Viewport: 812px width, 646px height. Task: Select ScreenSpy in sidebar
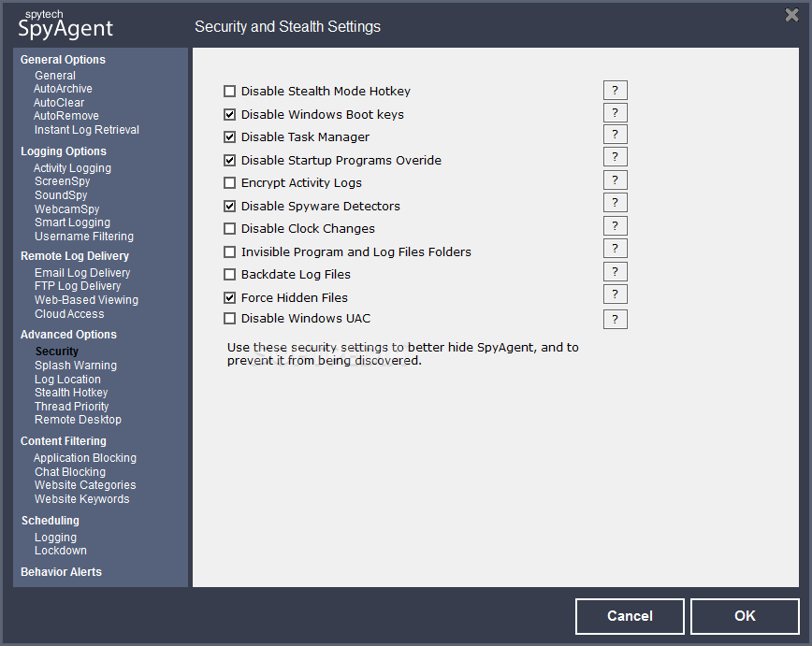coord(62,181)
